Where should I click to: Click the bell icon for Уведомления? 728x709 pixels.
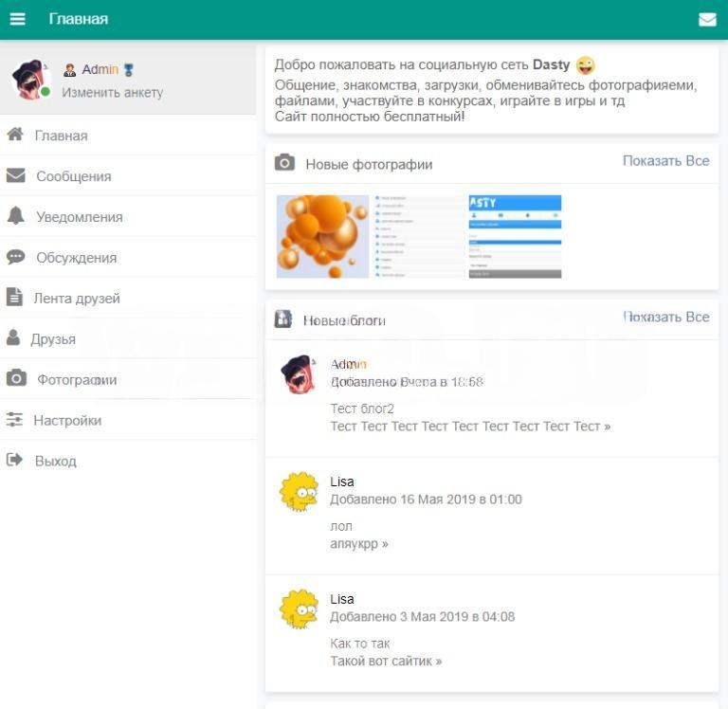coord(15,216)
